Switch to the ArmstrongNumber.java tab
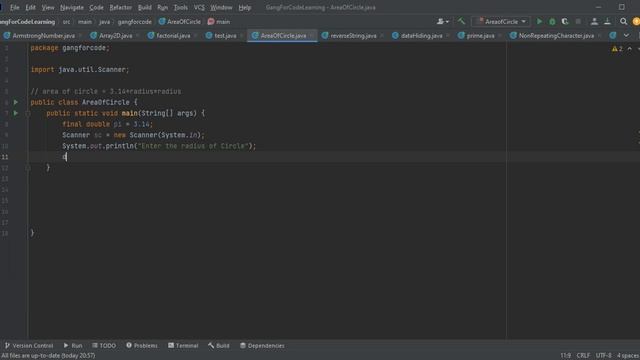This screenshot has height=360, width=640. pos(43,36)
